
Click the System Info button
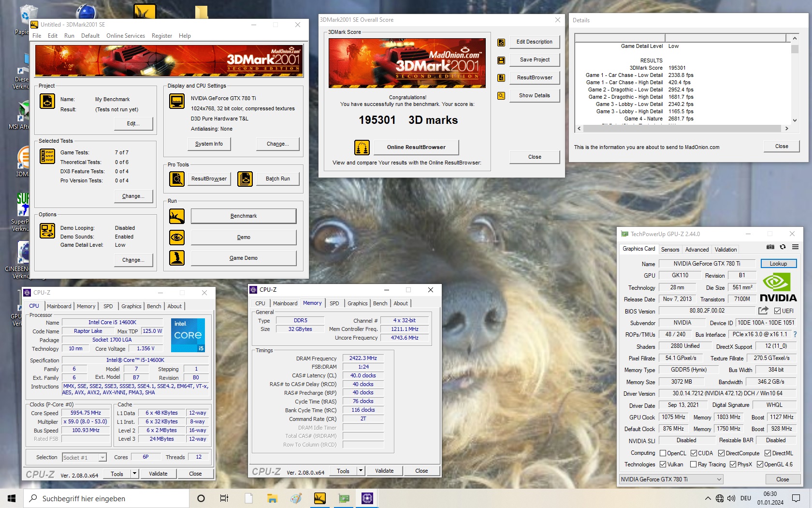pos(209,144)
